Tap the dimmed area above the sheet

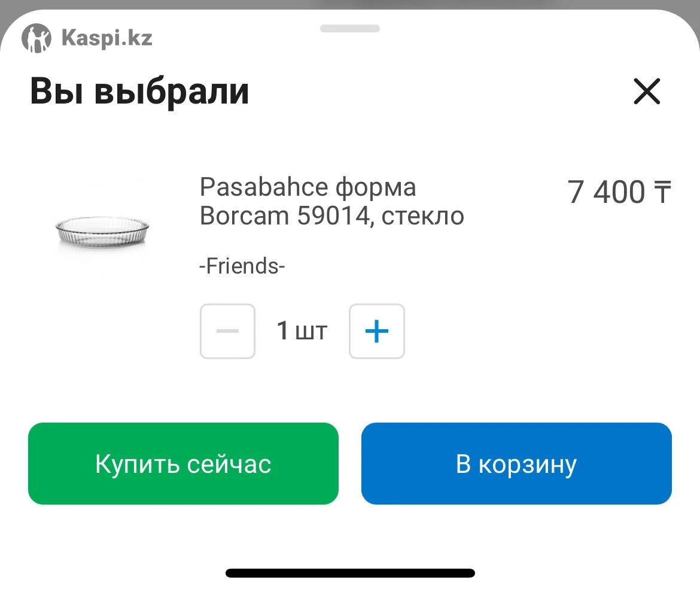coord(350,4)
